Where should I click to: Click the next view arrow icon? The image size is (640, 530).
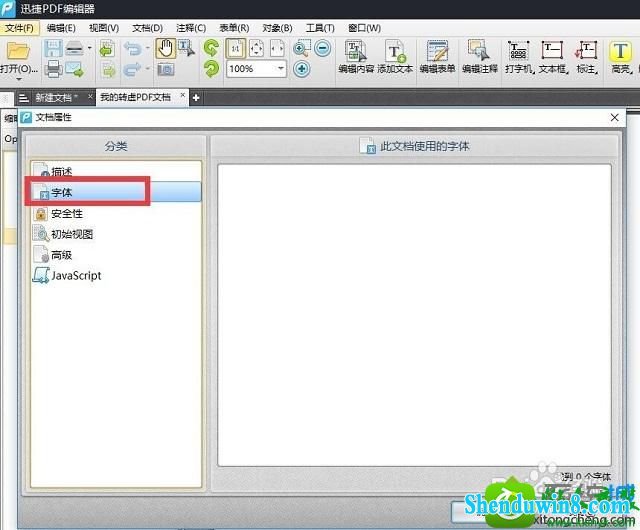[108, 69]
